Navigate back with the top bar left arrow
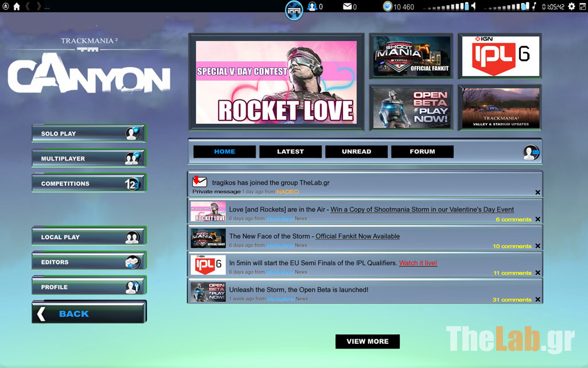The height and width of the screenshot is (368, 588). tap(28, 6)
